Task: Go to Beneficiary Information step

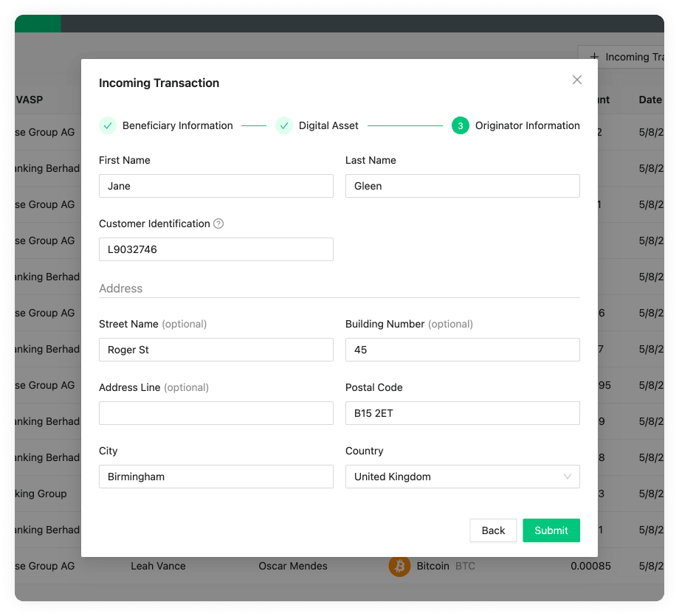Action: pyautogui.click(x=178, y=125)
